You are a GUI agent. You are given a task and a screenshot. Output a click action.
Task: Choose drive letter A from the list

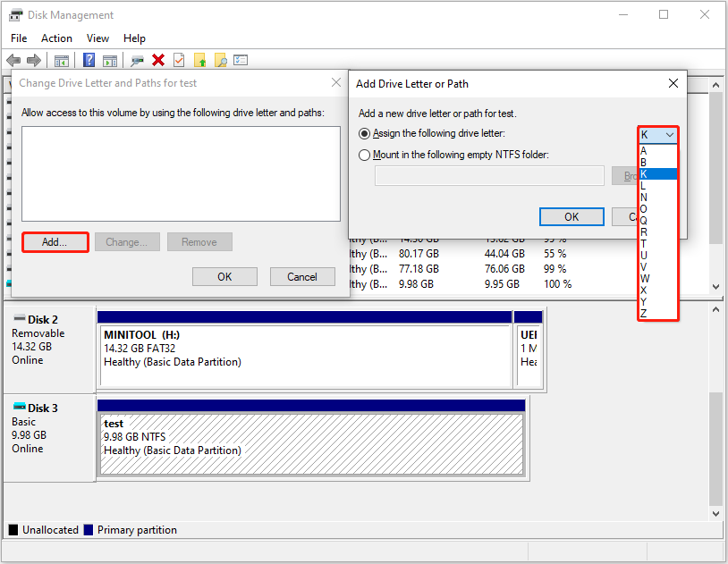643,150
